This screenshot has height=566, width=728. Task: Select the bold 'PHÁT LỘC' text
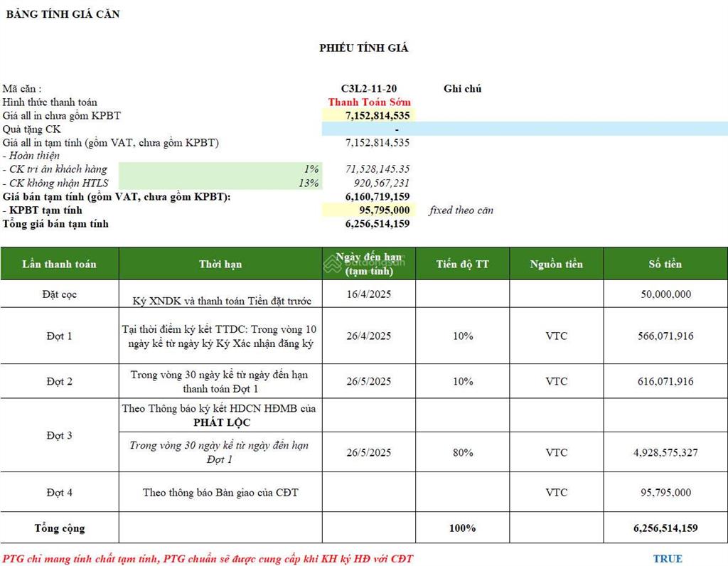coord(222,422)
